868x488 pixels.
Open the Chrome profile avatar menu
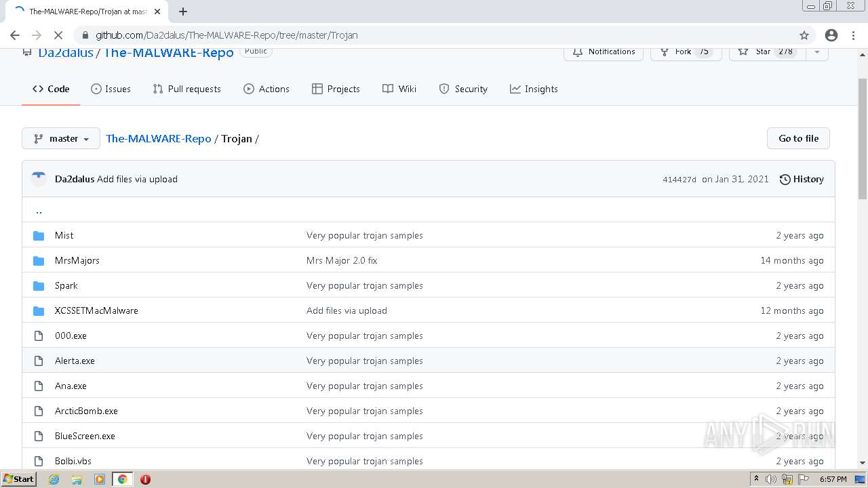(831, 35)
